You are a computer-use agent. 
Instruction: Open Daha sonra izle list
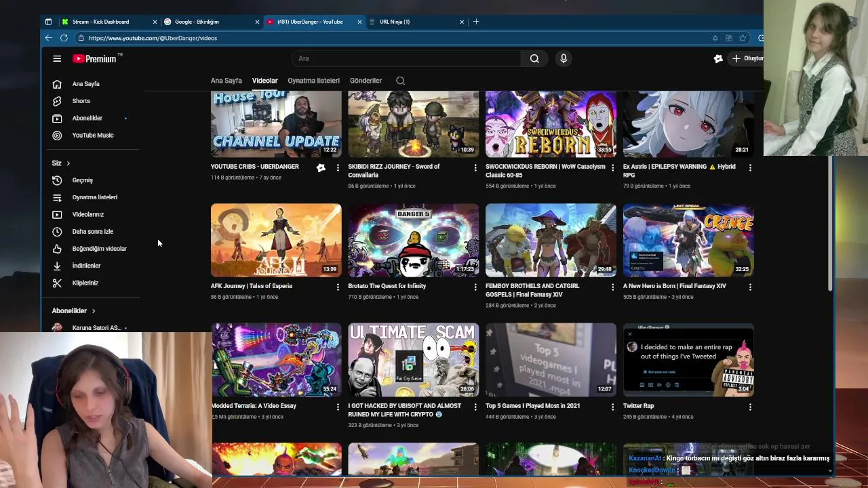pos(91,231)
